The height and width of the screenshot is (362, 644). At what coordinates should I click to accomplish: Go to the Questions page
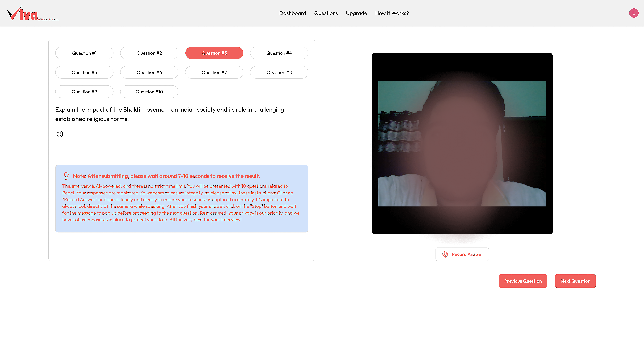326,13
